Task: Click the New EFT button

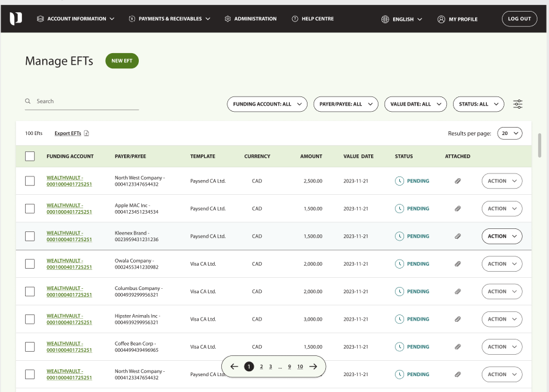Action: tap(122, 61)
